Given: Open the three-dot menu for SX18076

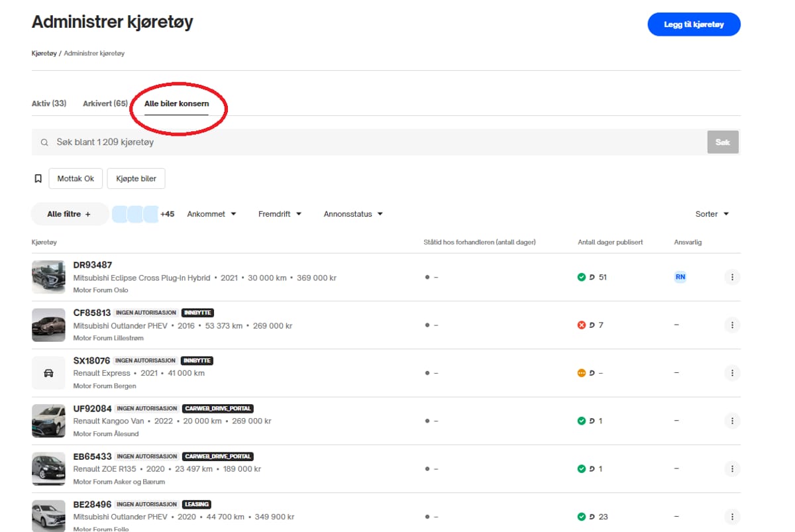Looking at the screenshot, I should [732, 373].
